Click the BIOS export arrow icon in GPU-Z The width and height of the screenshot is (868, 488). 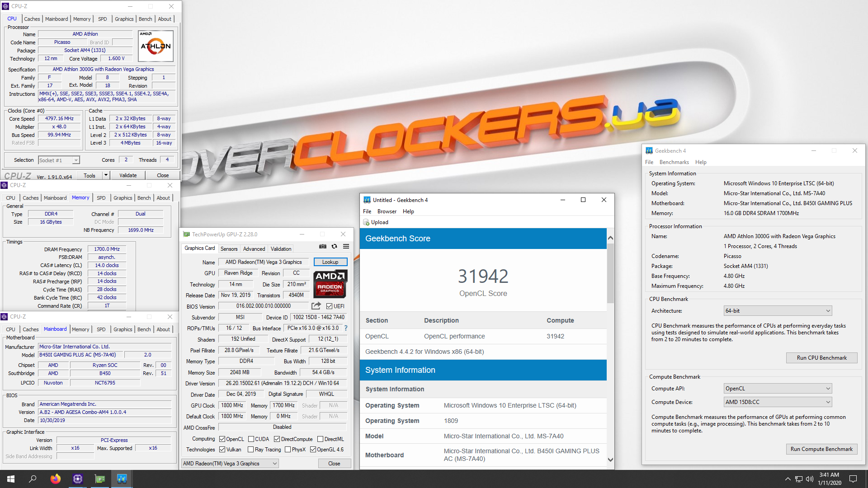coord(316,306)
